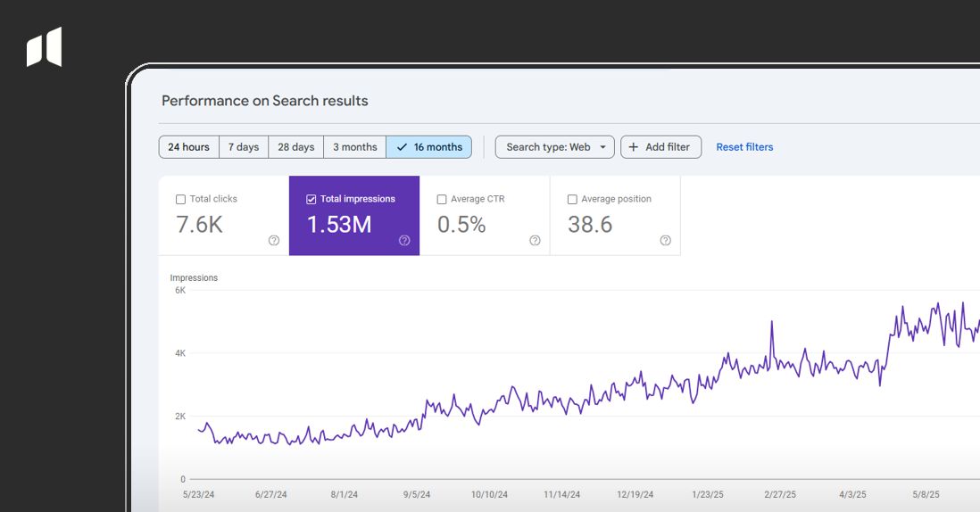Enable the Total clicks checkbox
The width and height of the screenshot is (980, 512).
coord(181,200)
